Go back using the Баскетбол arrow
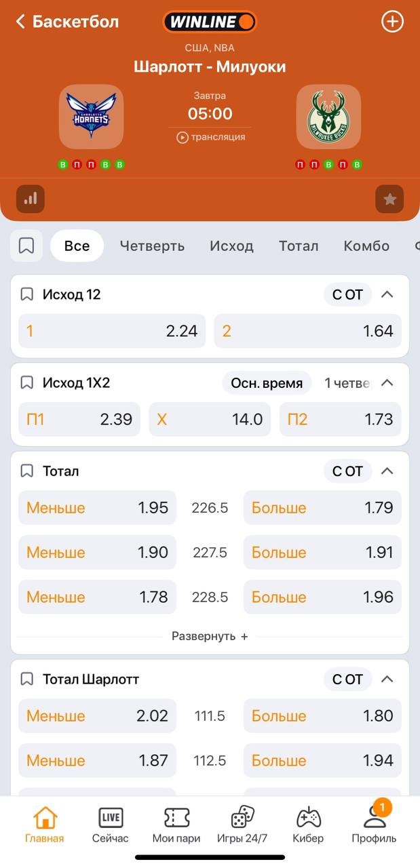Viewport: 420px width, 868px height. (19, 21)
